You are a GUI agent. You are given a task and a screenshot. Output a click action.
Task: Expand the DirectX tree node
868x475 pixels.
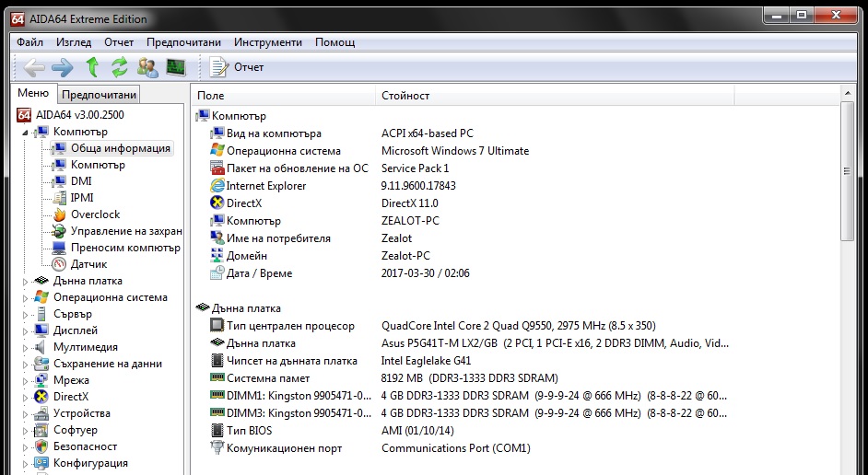(25, 398)
